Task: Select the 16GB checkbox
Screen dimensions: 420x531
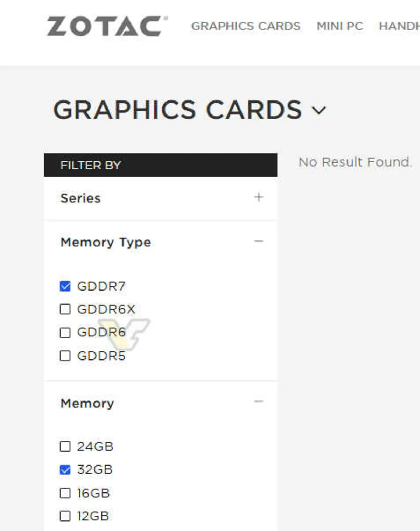Action: coord(64,493)
